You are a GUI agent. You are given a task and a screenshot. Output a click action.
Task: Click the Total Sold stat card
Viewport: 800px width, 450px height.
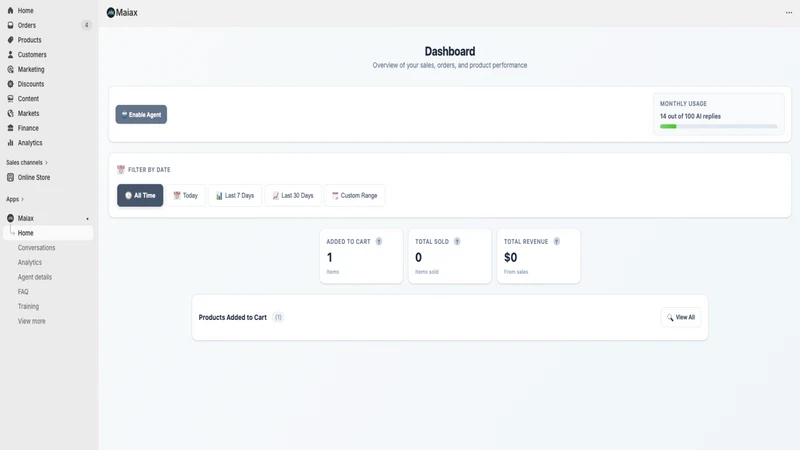point(450,256)
